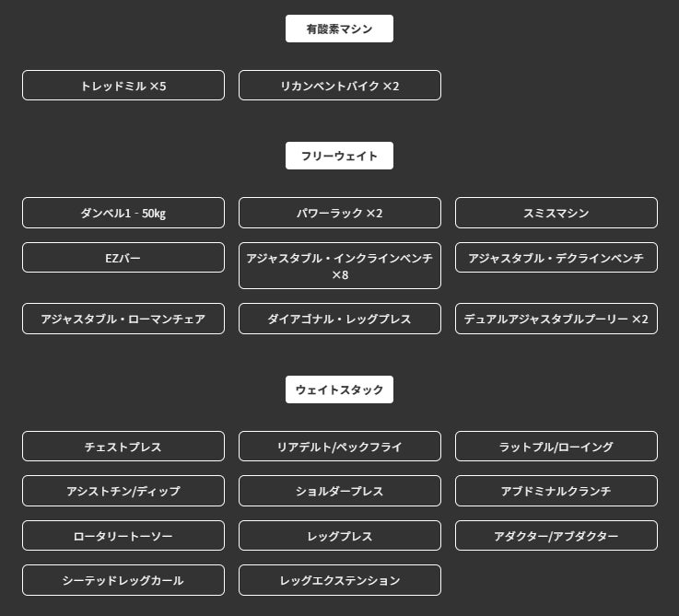
Task: Select the トレッドミル ×5 item
Action: click(123, 86)
